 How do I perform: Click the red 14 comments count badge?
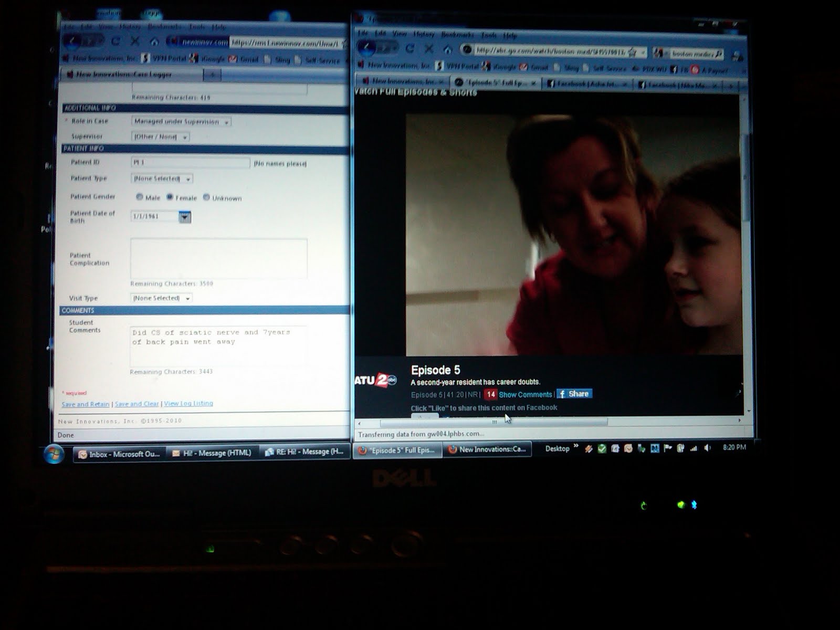[490, 394]
